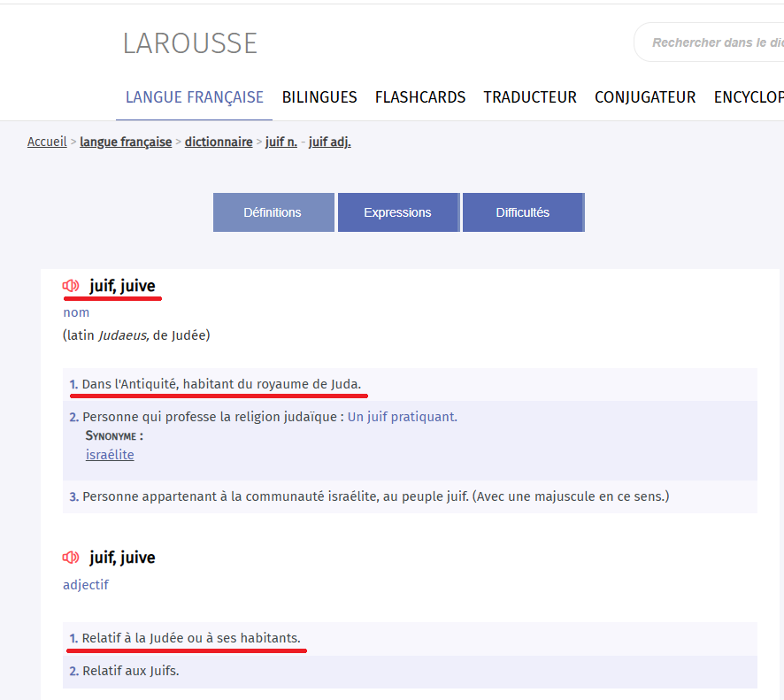
Task: Open the dictionnaire breadcrumb link
Action: click(219, 142)
